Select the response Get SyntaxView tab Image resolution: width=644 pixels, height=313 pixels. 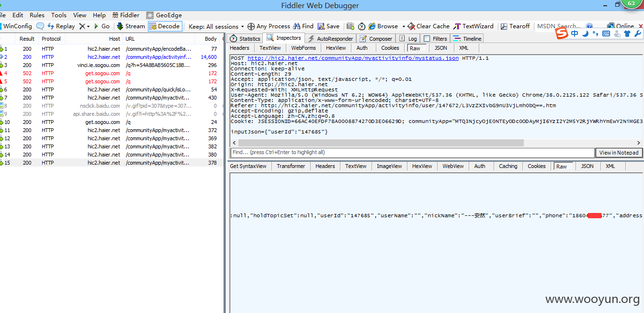tap(249, 166)
